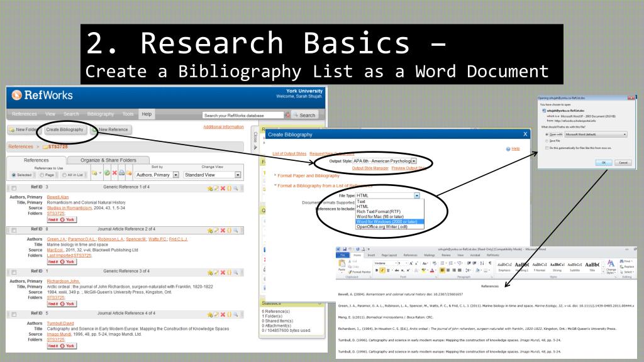Click the magnifier view icon for Reference 1 of 4
This screenshot has width=644, height=362.
236,189
